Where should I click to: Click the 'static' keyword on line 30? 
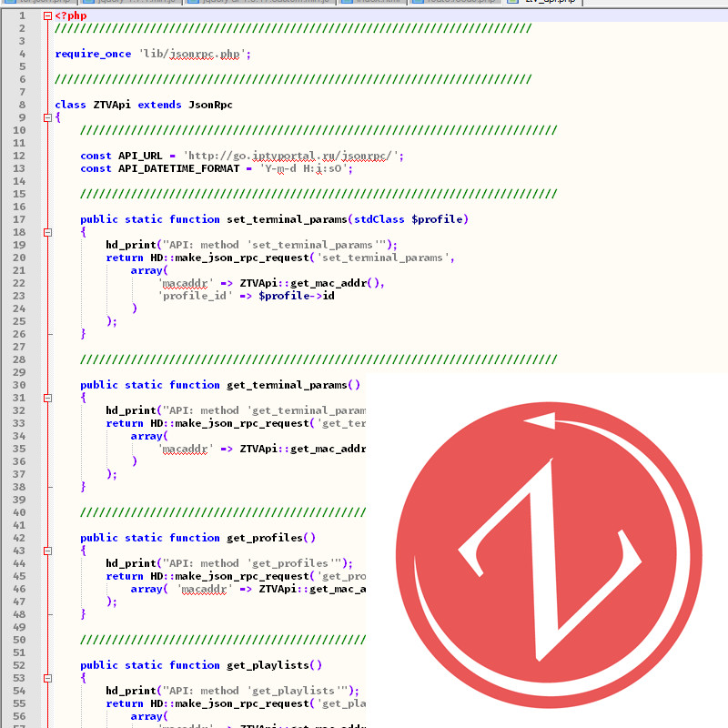tap(144, 385)
